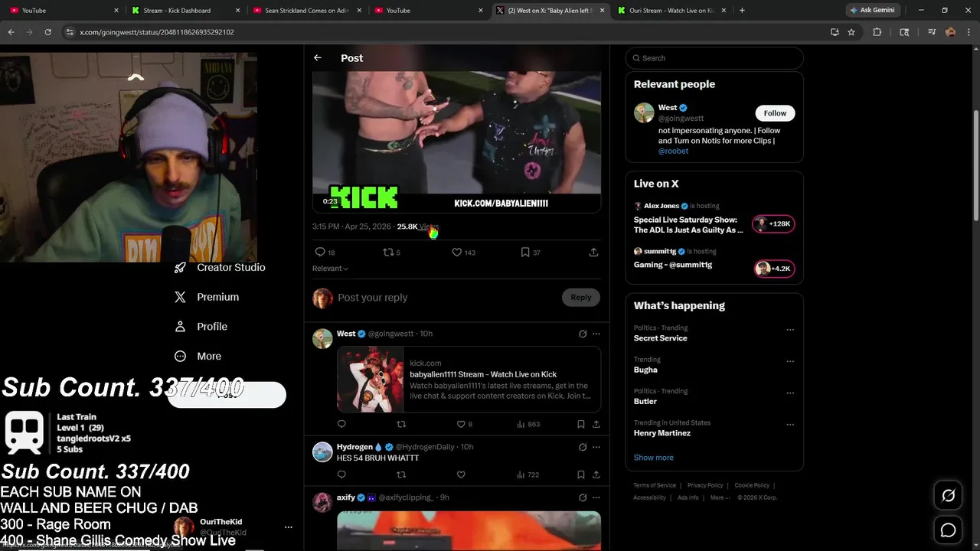Click the share icon on the main post

[593, 252]
